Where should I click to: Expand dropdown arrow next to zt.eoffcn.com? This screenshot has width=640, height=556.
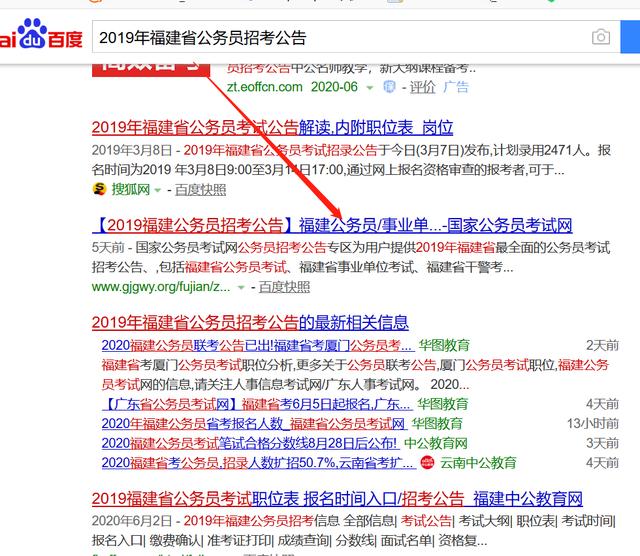(x=370, y=88)
